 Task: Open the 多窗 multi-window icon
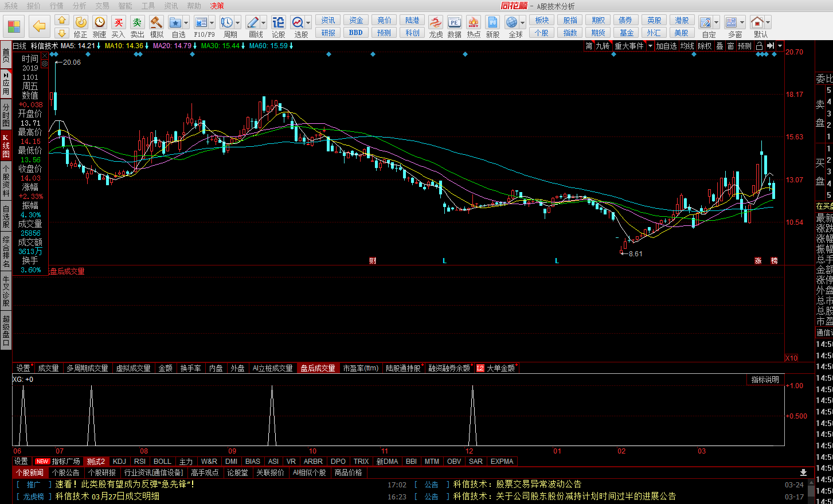(x=732, y=22)
